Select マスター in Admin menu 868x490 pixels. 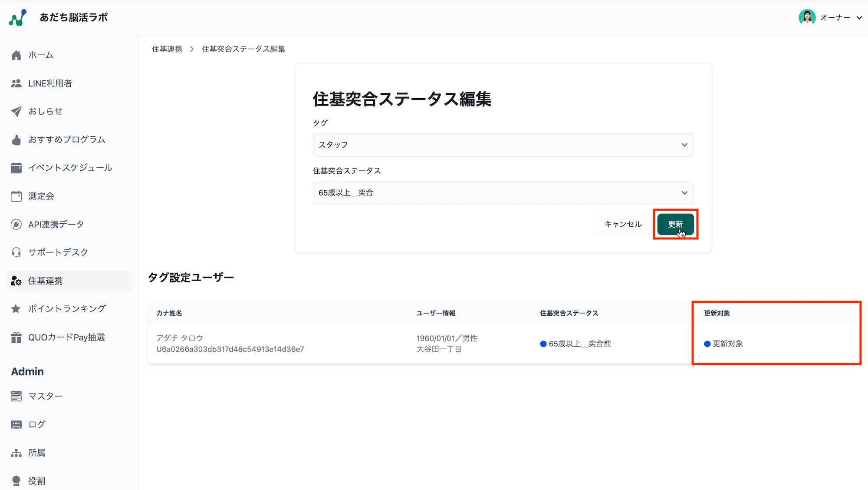[45, 396]
